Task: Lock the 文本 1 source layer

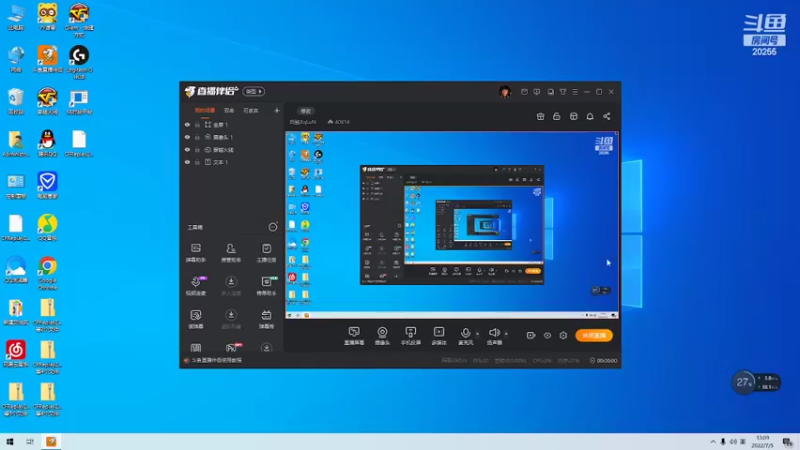Action: click(197, 162)
